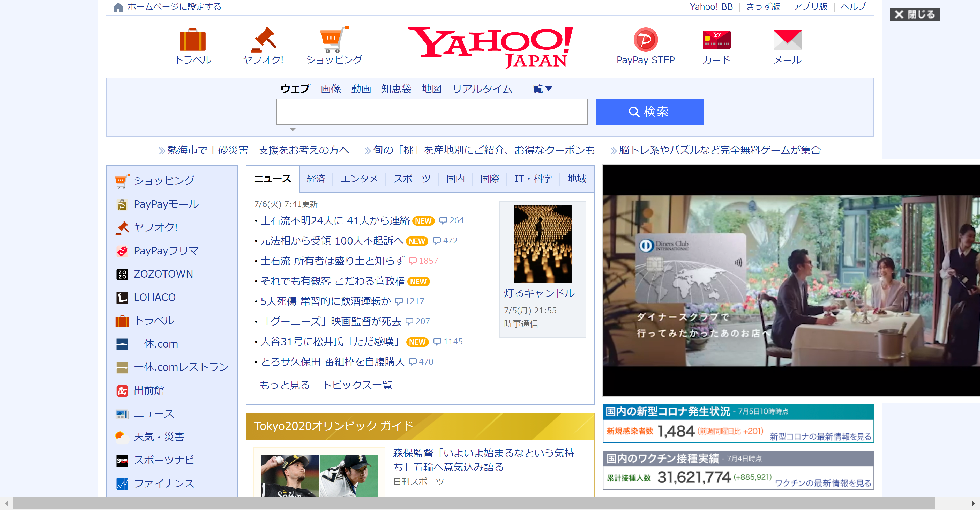Click the sidebar ファイナンス chart icon
The width and height of the screenshot is (980, 510).
pyautogui.click(x=122, y=484)
